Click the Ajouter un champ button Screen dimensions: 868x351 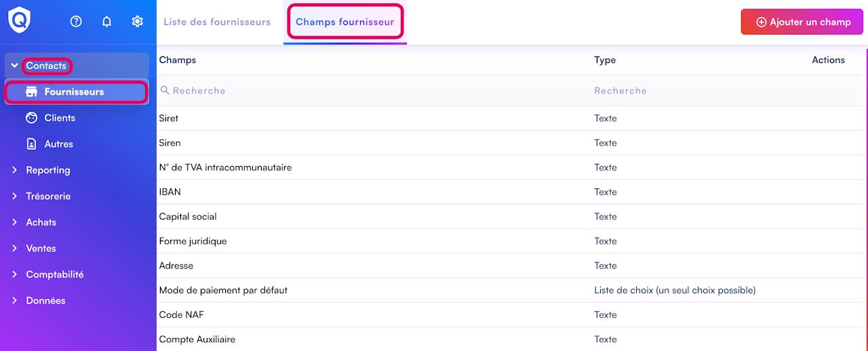click(802, 22)
